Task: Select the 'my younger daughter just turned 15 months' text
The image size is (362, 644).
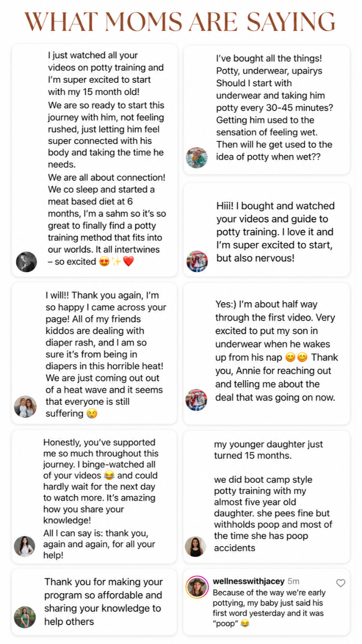Action: tap(268, 450)
